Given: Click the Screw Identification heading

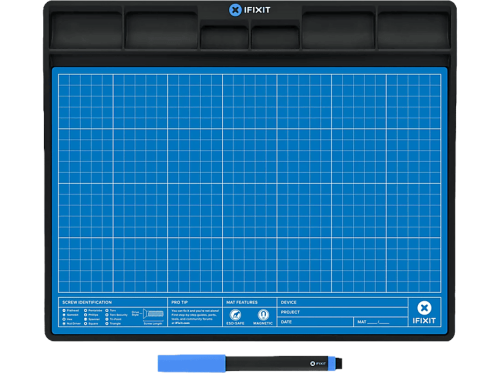Looking at the screenshot, I should [87, 302].
